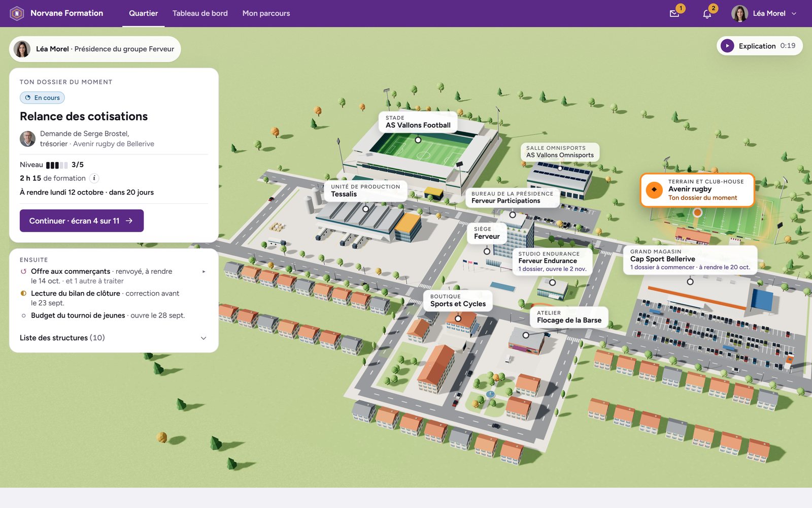The width and height of the screenshot is (812, 508).
Task: Click Léa Morel avatar in header
Action: coord(739,14)
